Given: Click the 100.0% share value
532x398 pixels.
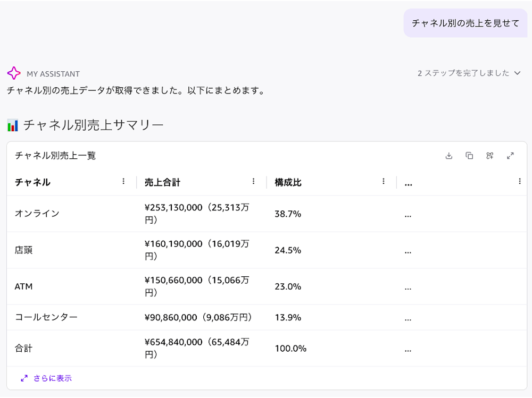Looking at the screenshot, I should click(x=290, y=349).
